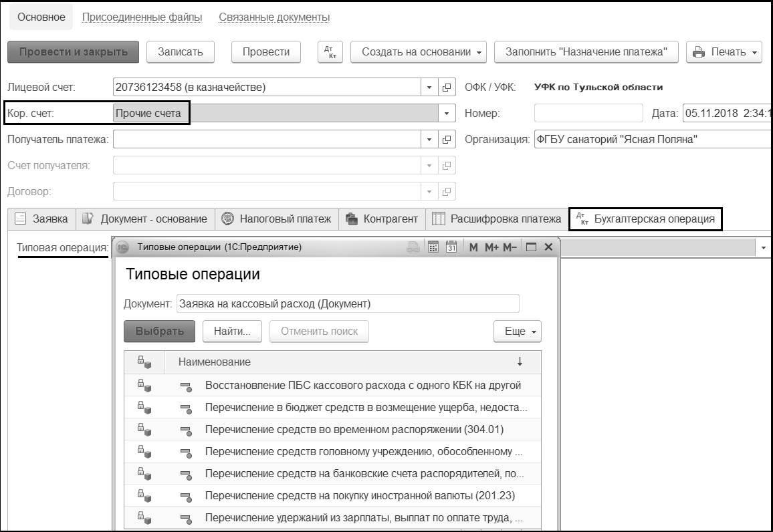Screen dimensions: 773x532
Task: Open the Создать на основании dropdown
Action: tap(419, 52)
